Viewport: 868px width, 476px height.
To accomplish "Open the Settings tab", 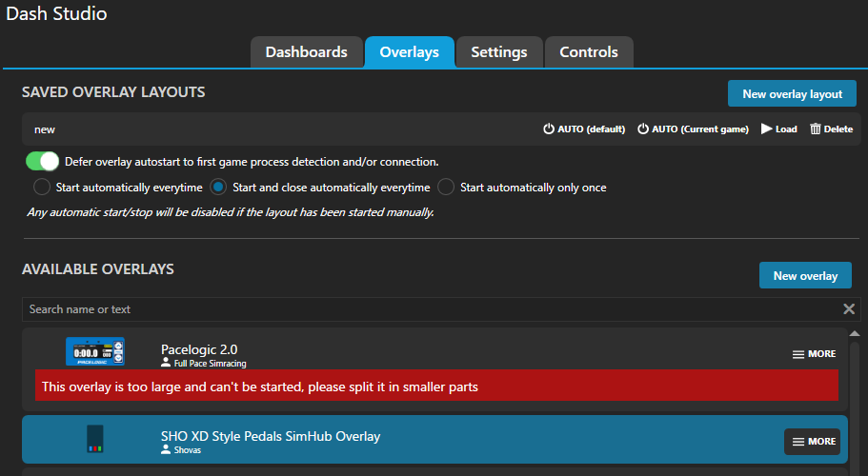I will coord(498,52).
